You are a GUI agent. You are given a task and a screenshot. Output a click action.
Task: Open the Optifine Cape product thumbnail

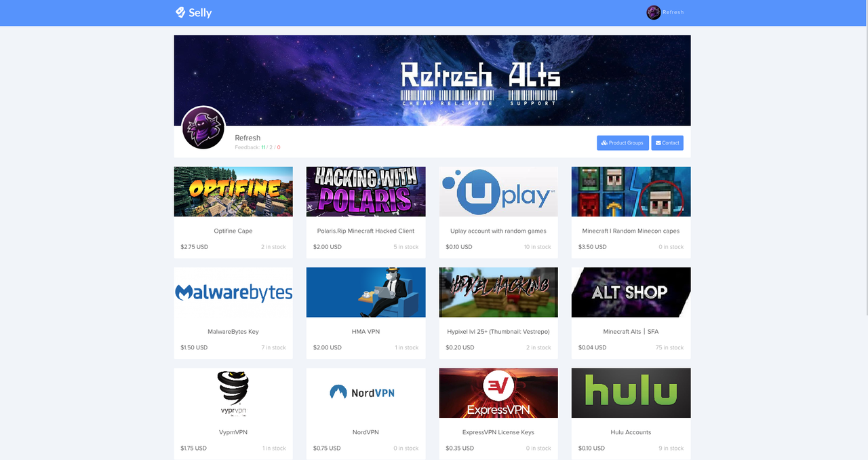tap(233, 192)
